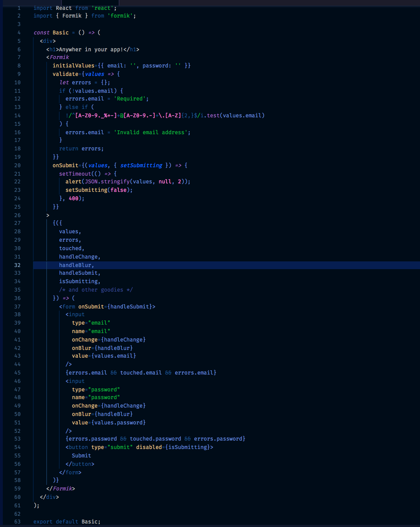Image resolution: width=420 pixels, height=527 pixels.
Task: Click the onBlur={handleBlur} prop on line 42
Action: coord(102,348)
